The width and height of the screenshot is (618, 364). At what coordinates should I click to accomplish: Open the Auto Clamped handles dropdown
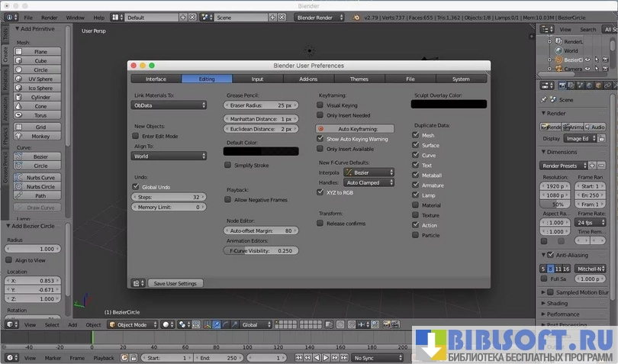pyautogui.click(x=369, y=183)
